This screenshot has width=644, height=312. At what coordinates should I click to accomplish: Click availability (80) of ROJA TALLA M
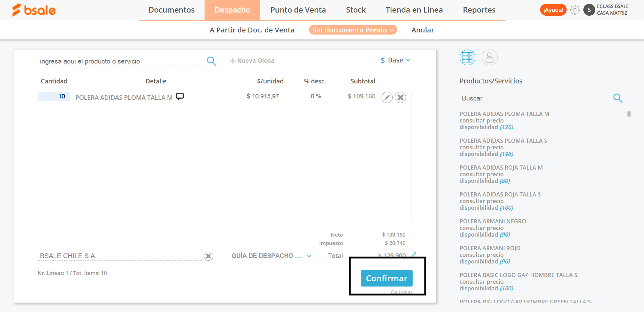click(x=505, y=181)
